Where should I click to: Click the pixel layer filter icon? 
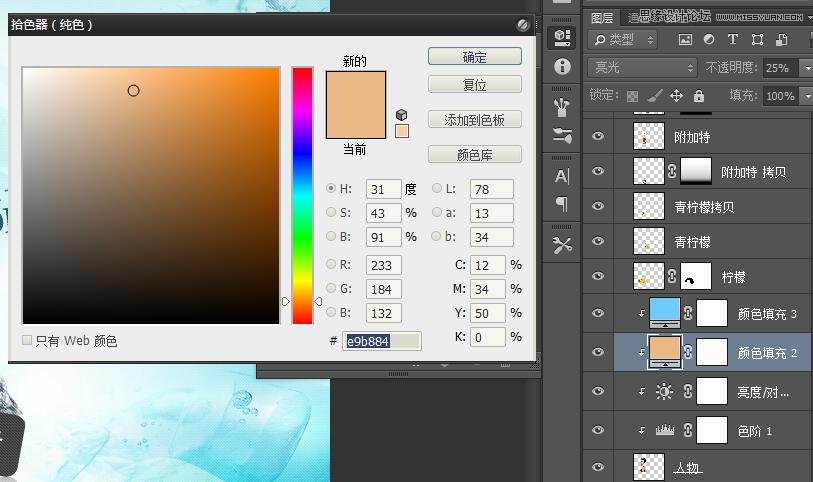tap(685, 40)
